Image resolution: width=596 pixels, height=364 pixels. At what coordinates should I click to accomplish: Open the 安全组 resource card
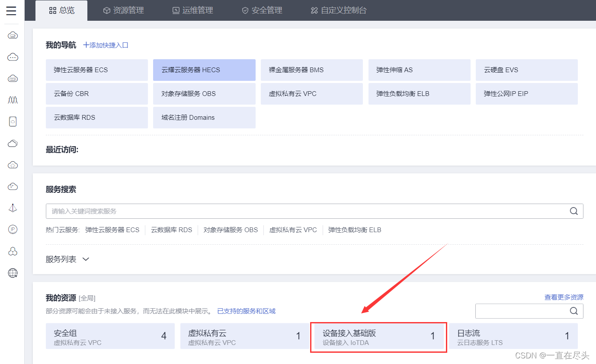coord(110,336)
